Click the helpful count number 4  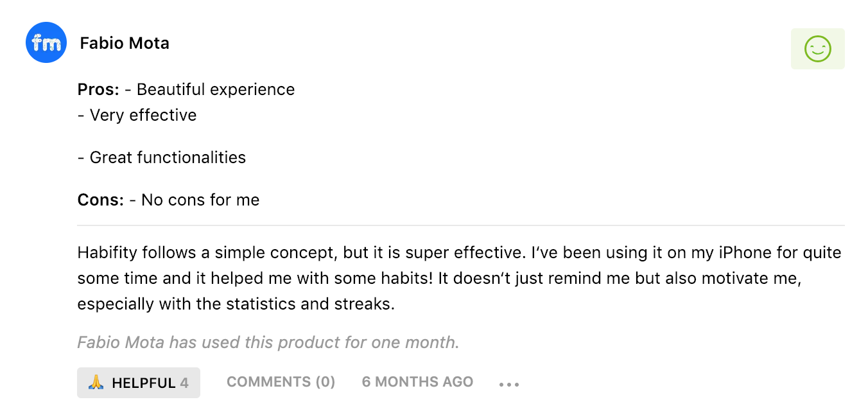click(x=184, y=383)
